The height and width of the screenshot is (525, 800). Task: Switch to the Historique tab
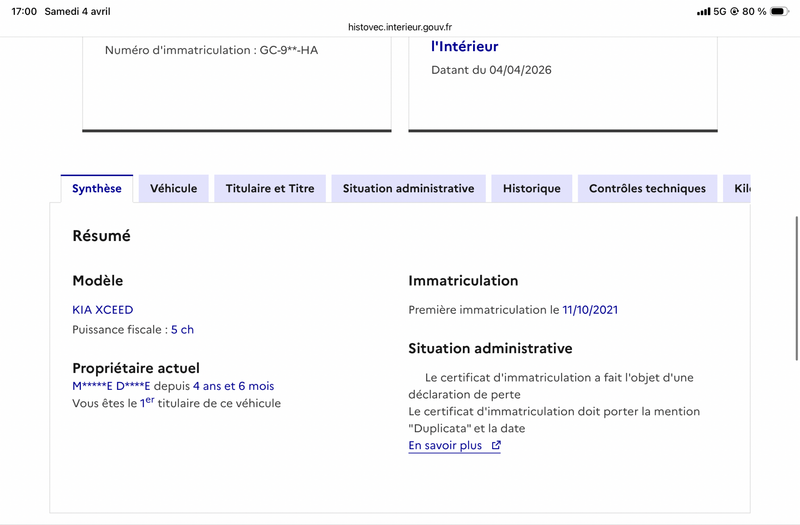point(532,188)
